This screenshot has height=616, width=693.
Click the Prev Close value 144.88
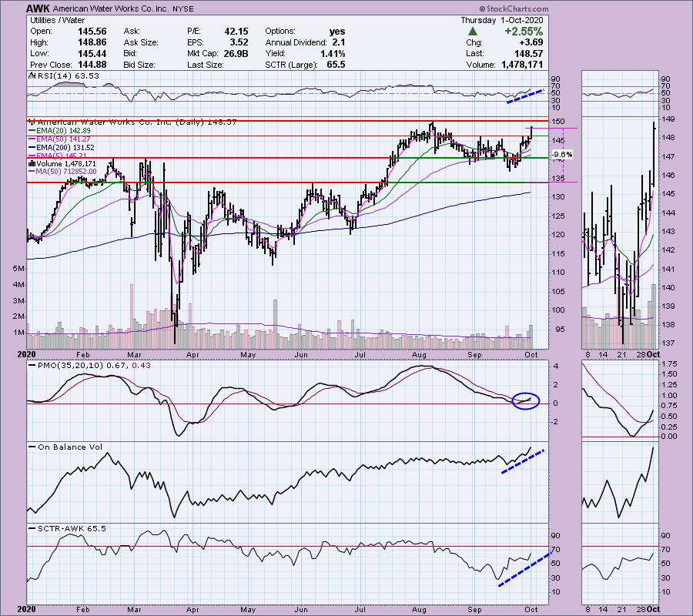[x=92, y=65]
